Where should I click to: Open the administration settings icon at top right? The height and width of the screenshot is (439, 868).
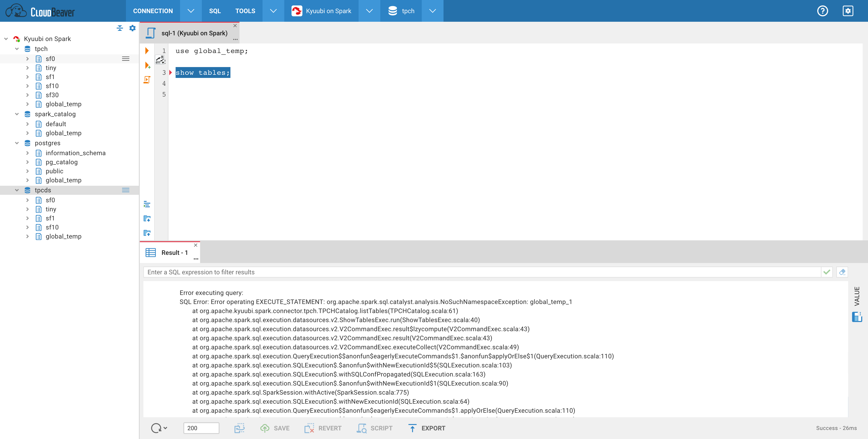848,11
